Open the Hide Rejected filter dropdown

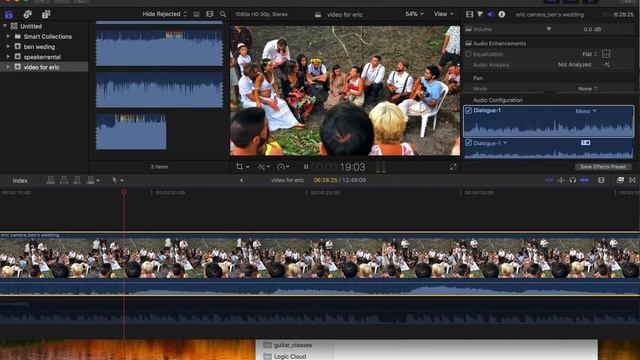point(164,14)
